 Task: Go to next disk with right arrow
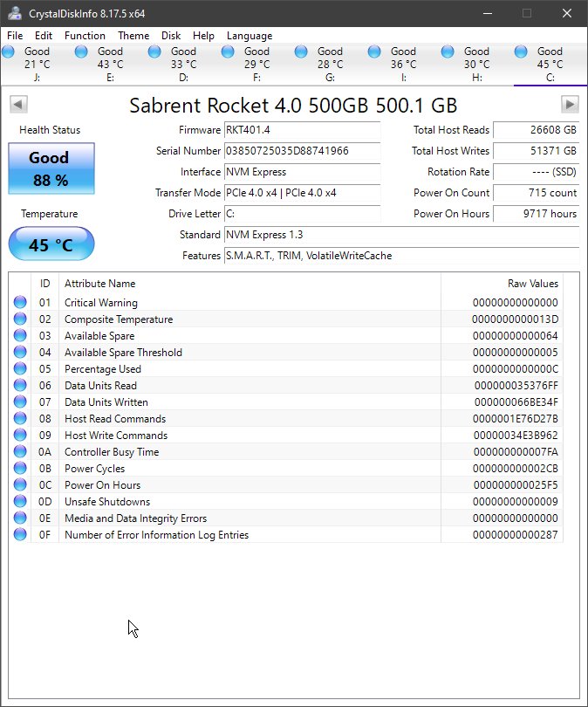570,105
